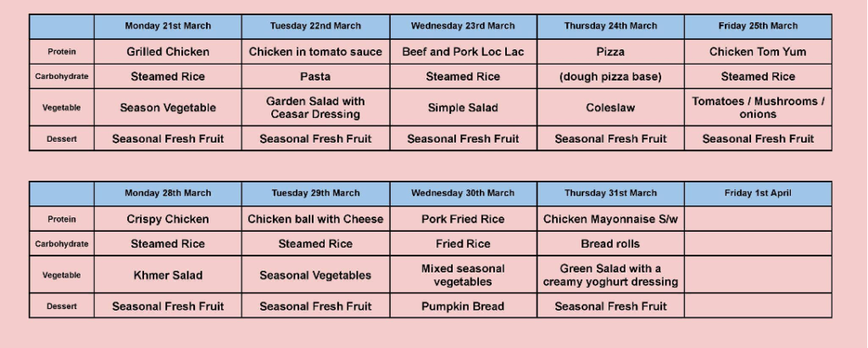Image resolution: width=868 pixels, height=348 pixels.
Task: Click the Pizza protein cell
Action: coord(610,52)
